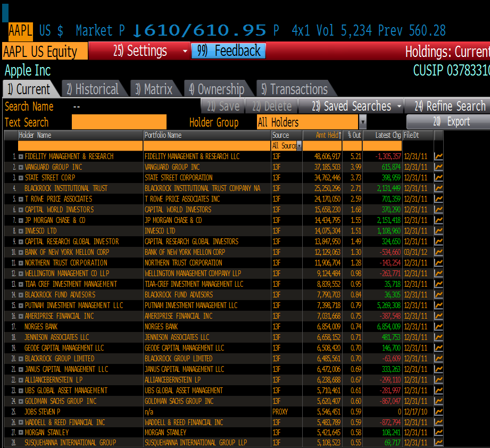Open chart icon for Morgan Stanley row
Viewport: 490px width, 448px height.
[x=438, y=433]
